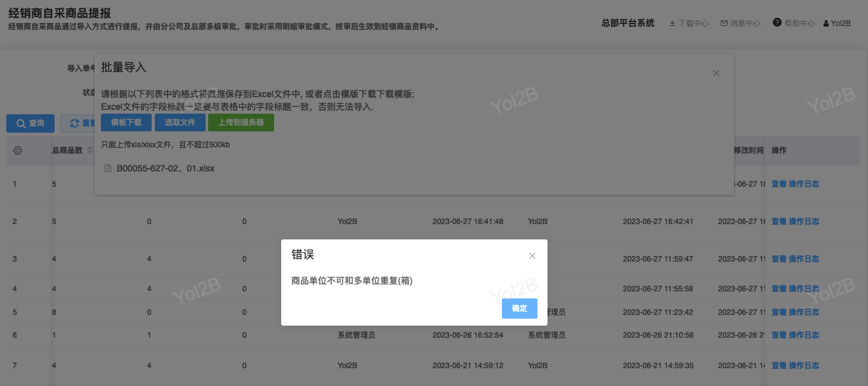The image size is (868, 386).
Task: Select uploaded file B00055-627-02、01.xlsx
Action: [165, 169]
